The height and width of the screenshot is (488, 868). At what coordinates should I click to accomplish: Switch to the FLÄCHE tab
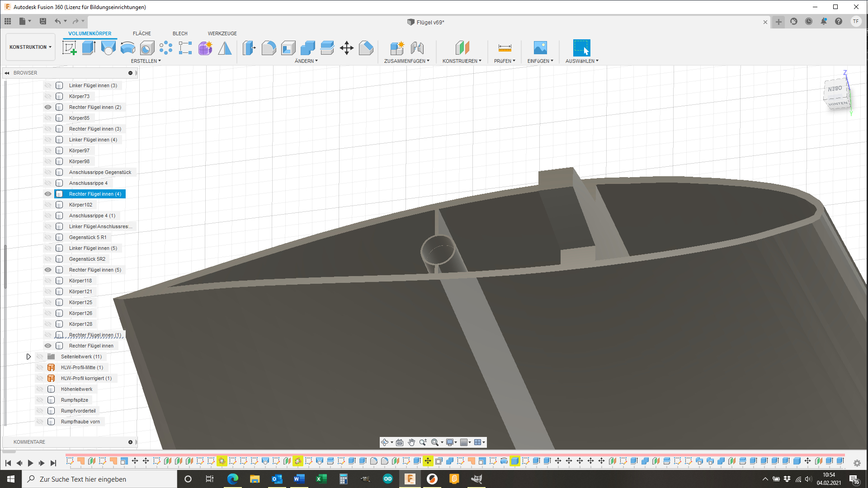coord(142,33)
